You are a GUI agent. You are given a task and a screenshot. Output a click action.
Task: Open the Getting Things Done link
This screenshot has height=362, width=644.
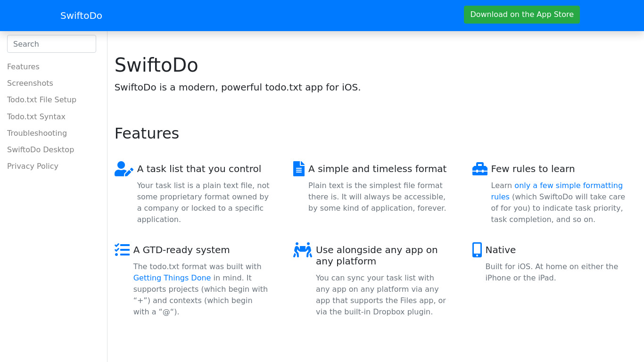click(x=172, y=278)
